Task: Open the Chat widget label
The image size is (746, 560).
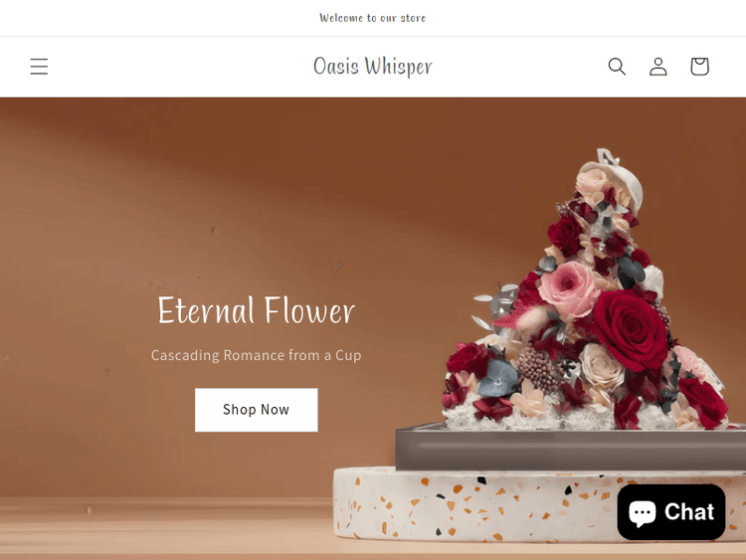Action: tap(689, 512)
